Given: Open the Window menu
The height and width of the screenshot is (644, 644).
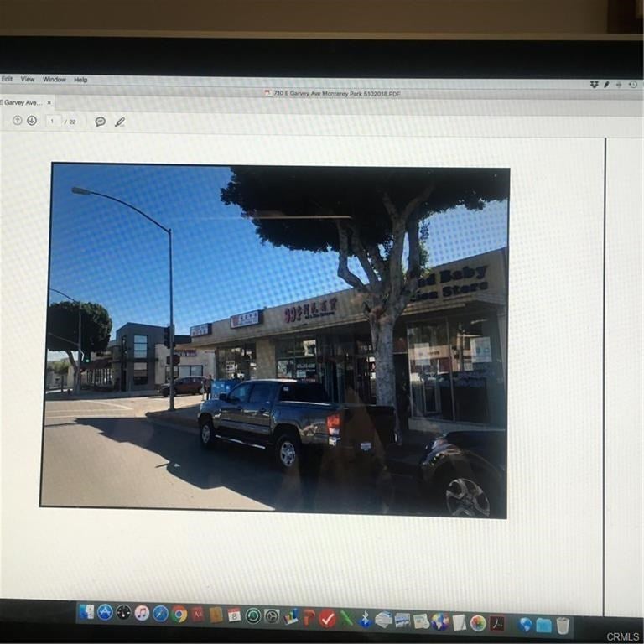Looking at the screenshot, I should pos(55,80).
